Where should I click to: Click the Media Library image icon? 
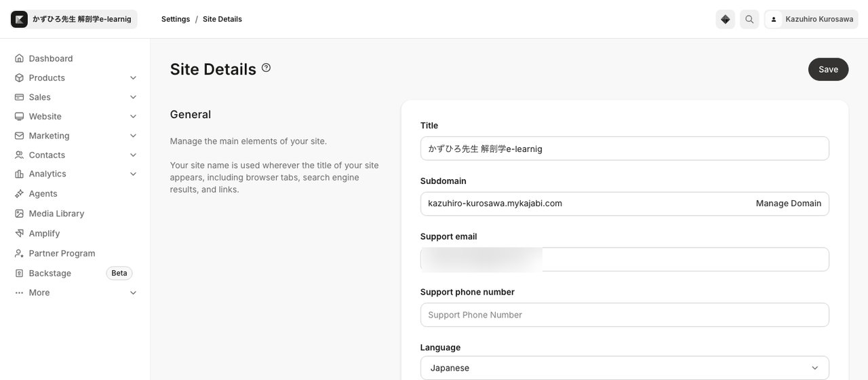click(x=19, y=213)
